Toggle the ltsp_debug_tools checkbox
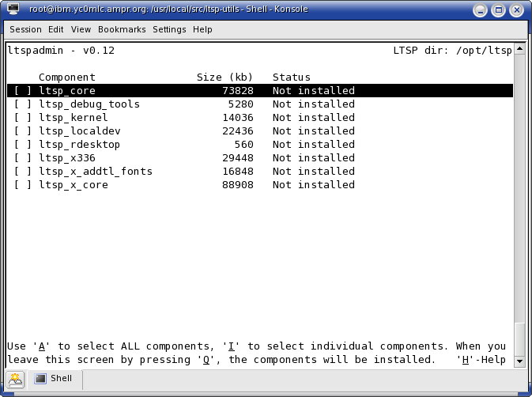Viewport: 532px width, 397px height. (23, 104)
